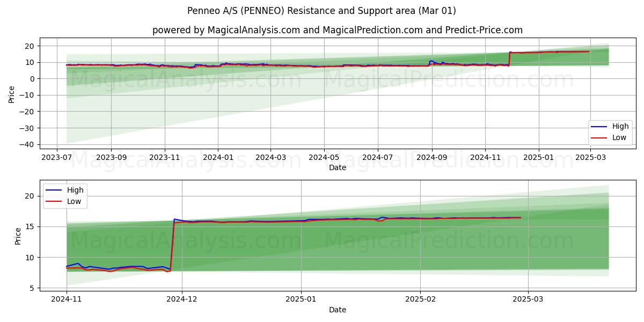Click the 'Date' axis label under the top chart
The height and width of the screenshot is (322, 644).
coord(338,167)
